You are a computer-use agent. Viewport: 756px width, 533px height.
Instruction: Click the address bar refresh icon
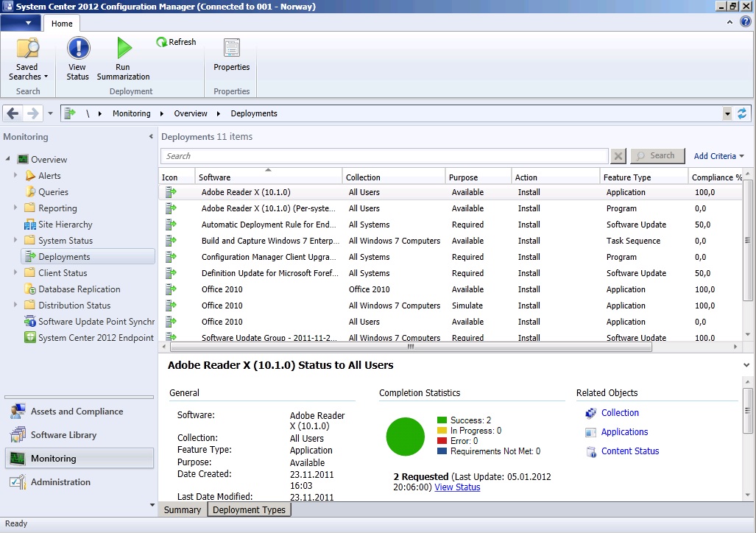click(742, 113)
